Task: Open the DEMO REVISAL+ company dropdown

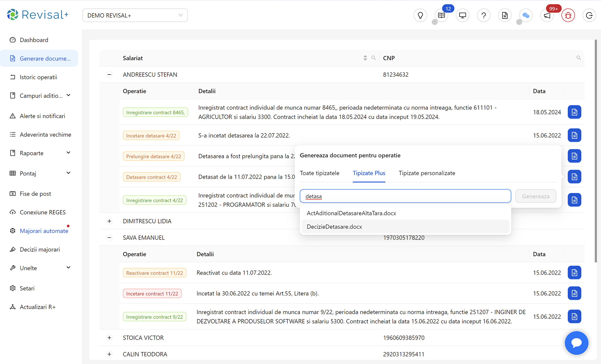Action: tap(135, 15)
